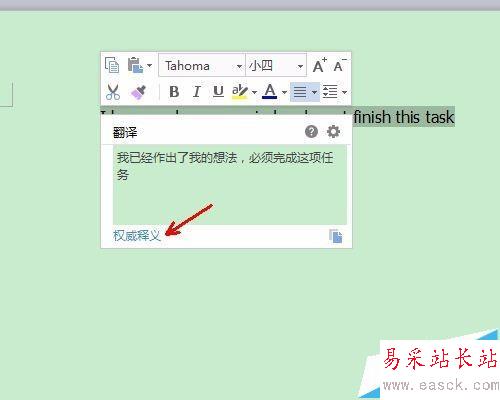The width and height of the screenshot is (500, 400).
Task: Decrease font size with A- icon
Action: coord(340,65)
